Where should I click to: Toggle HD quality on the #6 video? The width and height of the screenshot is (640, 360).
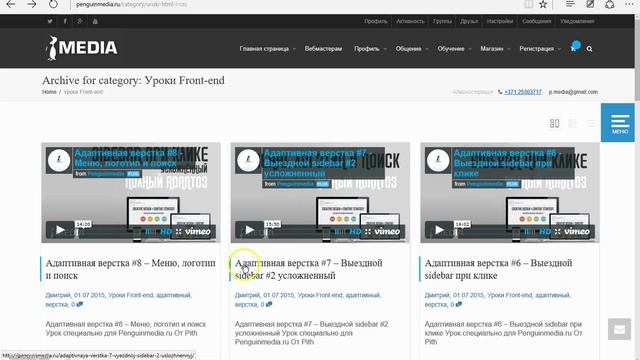(545, 231)
